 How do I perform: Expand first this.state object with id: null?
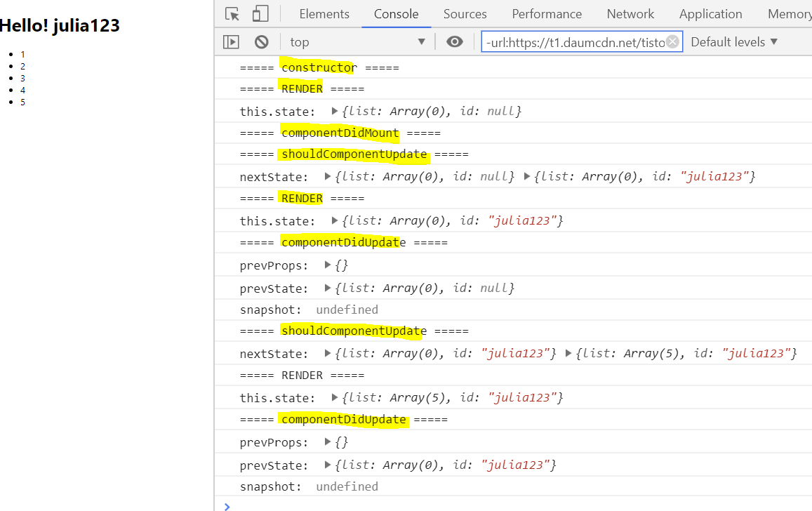pos(335,111)
